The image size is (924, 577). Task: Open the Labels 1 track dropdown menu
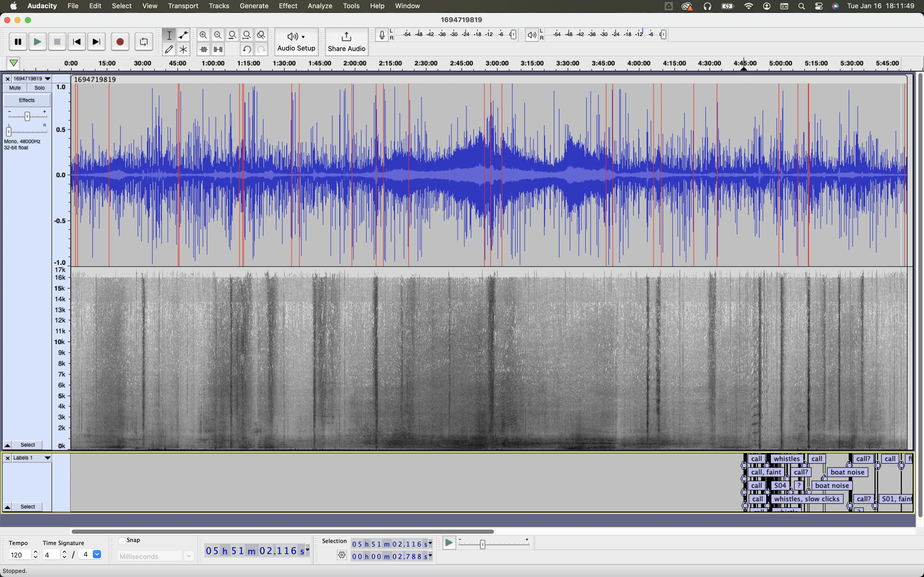click(47, 457)
